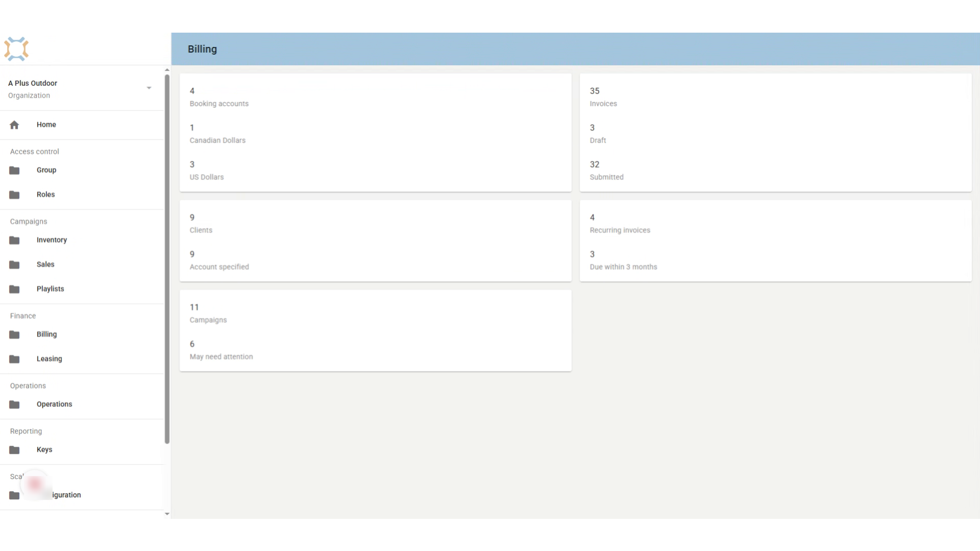Image resolution: width=980 pixels, height=551 pixels.
Task: Click the sidebar scroll up arrow
Action: tap(167, 70)
